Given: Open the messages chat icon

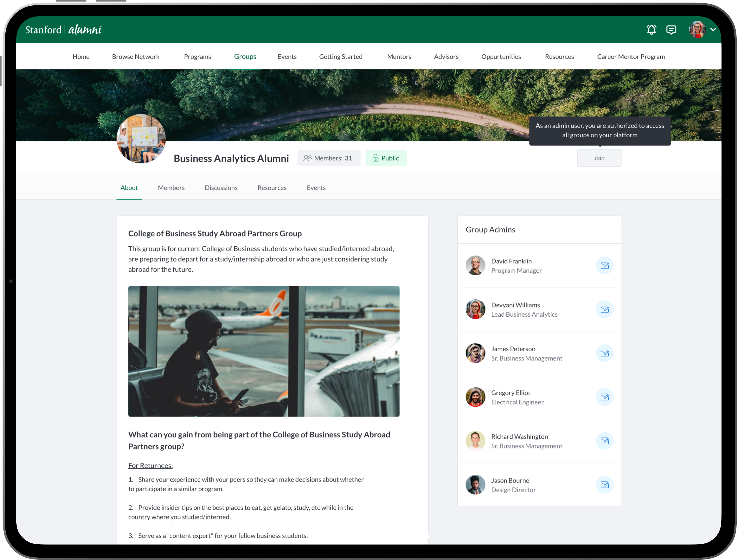Looking at the screenshot, I should 671,30.
